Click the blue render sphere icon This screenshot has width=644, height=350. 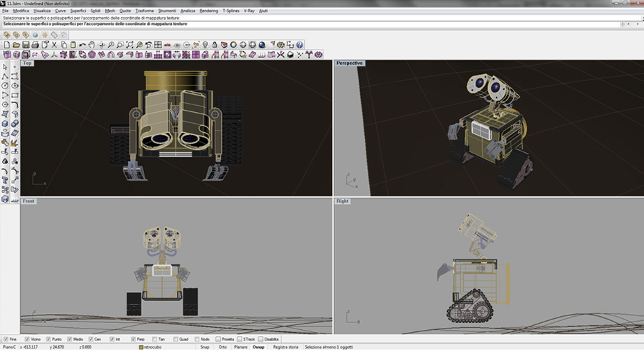click(262, 45)
